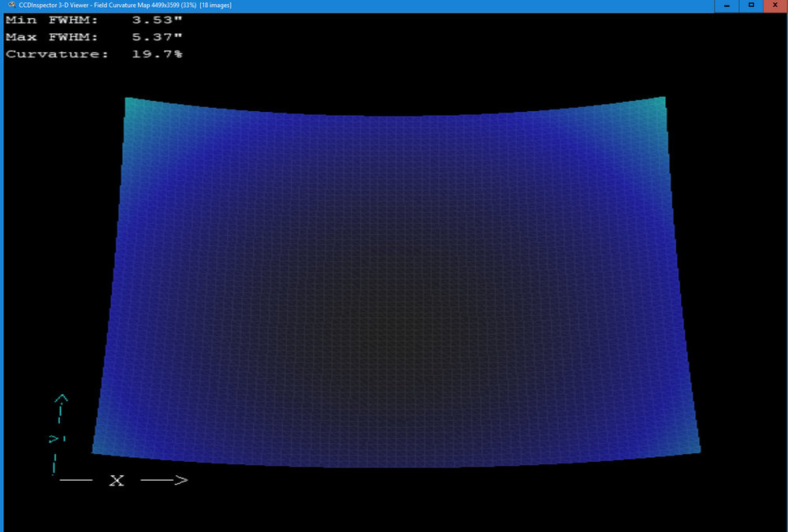The height and width of the screenshot is (532, 788).
Task: Minimize the CCDInspector 3-D Viewer window
Action: tap(726, 6)
